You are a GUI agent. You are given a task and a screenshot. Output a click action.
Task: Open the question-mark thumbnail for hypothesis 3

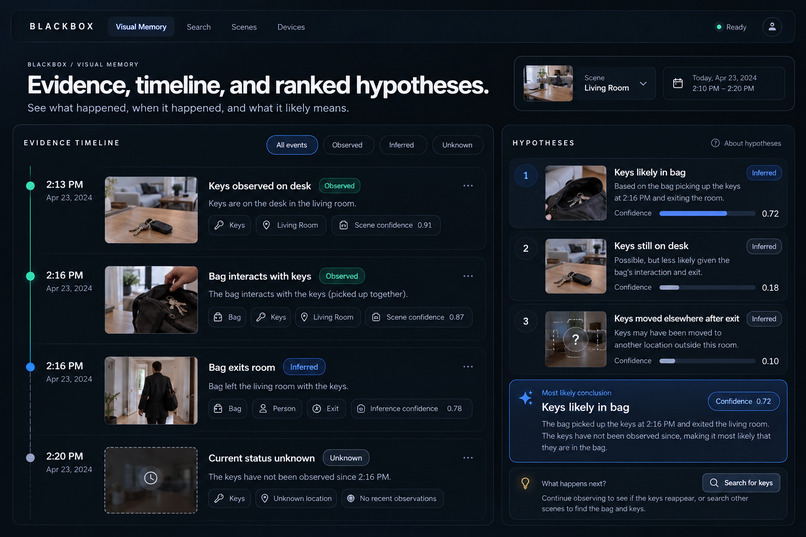click(576, 339)
